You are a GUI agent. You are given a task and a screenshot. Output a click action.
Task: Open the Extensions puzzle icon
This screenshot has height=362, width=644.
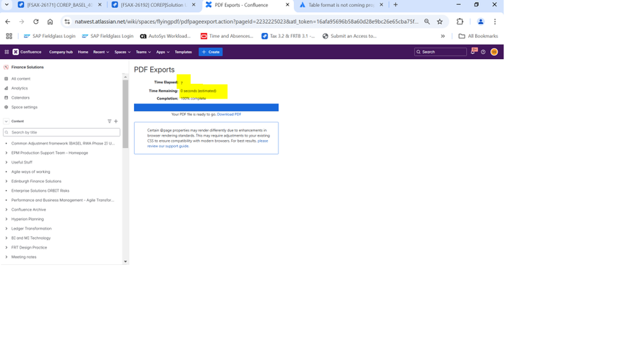coord(460,21)
